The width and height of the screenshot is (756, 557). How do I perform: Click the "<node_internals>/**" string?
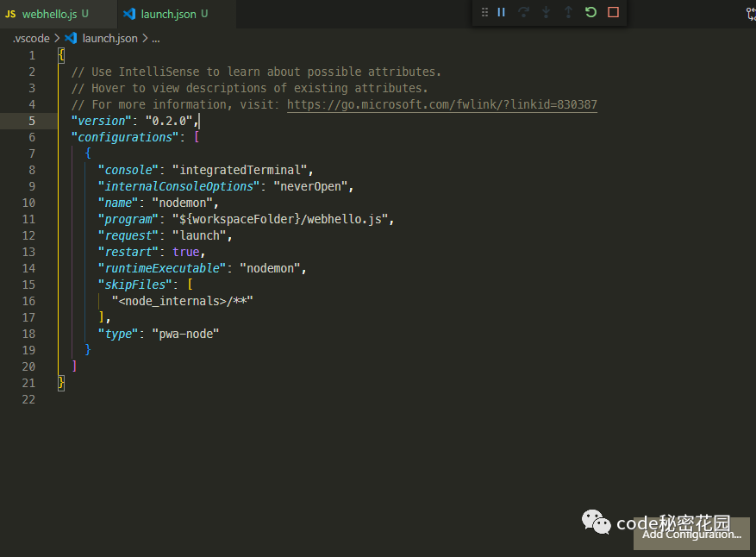pos(182,302)
